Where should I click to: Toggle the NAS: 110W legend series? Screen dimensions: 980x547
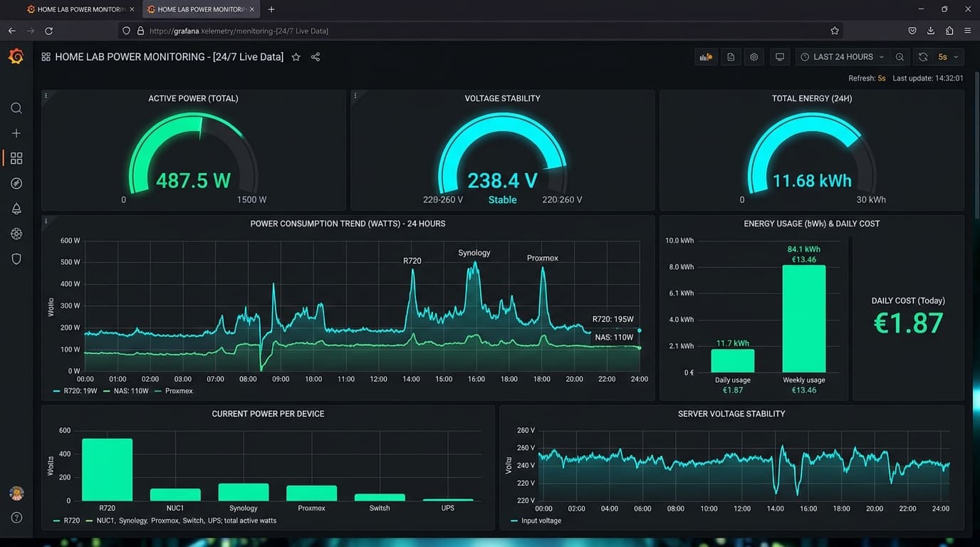tap(127, 391)
